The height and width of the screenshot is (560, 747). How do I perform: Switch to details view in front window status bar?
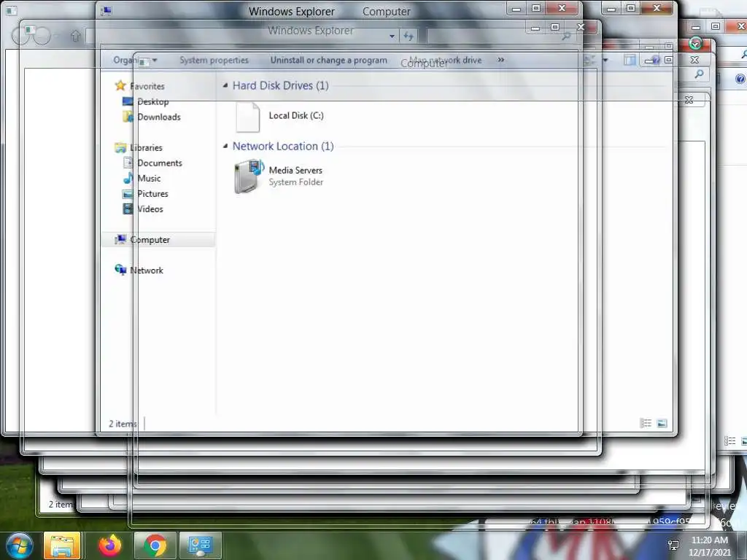646,424
